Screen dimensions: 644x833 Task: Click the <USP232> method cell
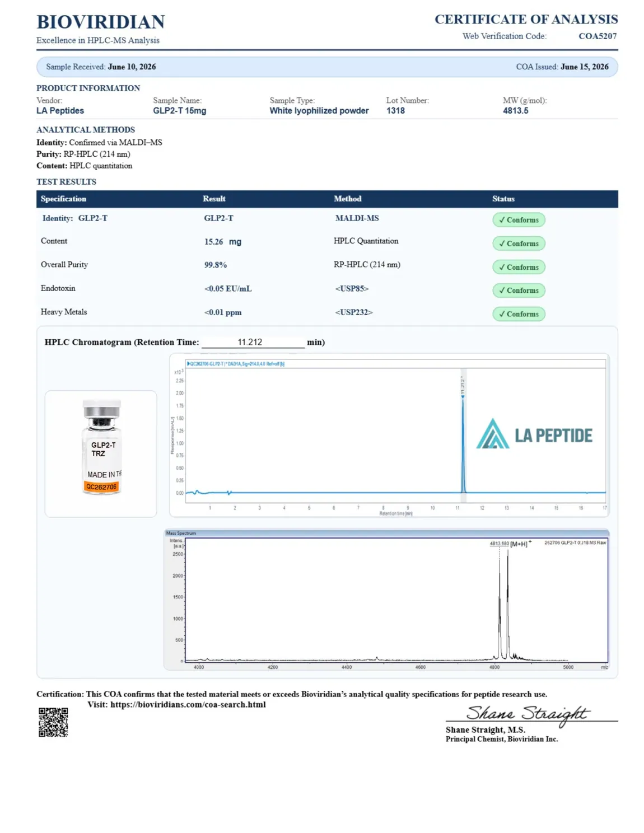(354, 312)
